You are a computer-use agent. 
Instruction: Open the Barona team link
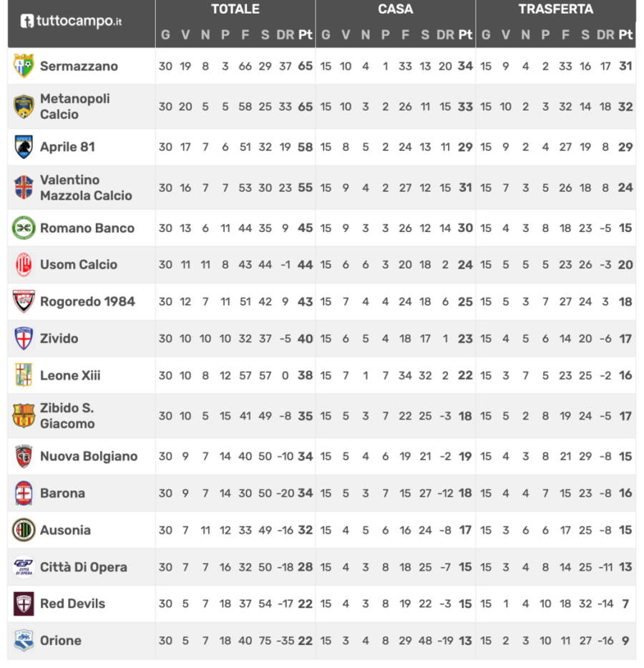point(62,493)
